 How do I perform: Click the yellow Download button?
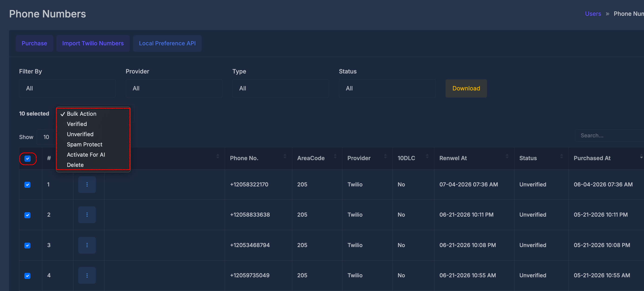[x=466, y=88]
